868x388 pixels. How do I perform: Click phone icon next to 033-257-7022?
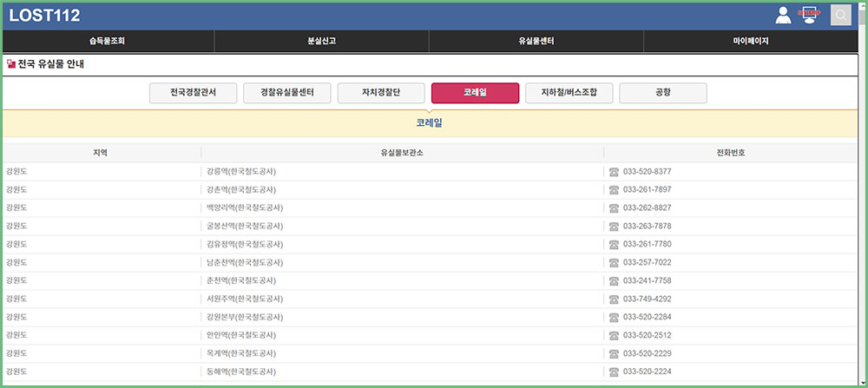tap(614, 262)
